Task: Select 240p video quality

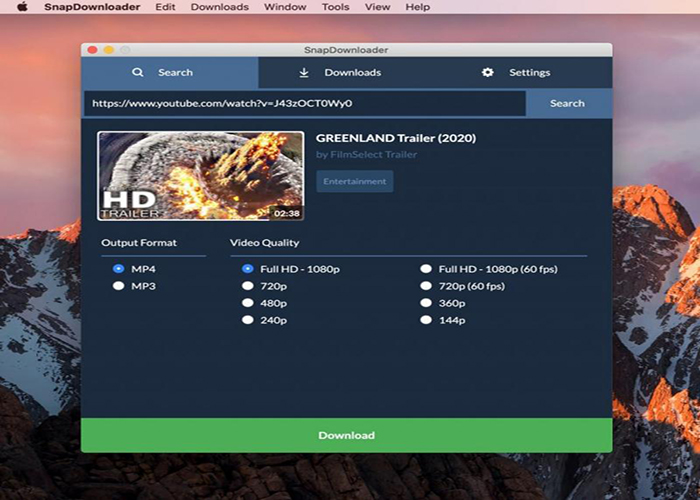Action: click(x=247, y=320)
